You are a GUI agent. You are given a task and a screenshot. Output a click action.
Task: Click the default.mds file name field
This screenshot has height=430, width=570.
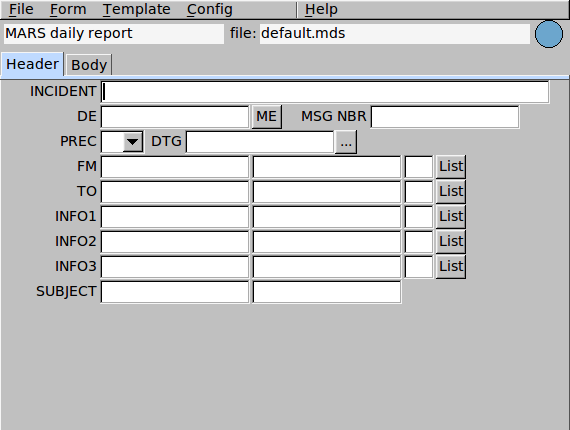coord(394,34)
